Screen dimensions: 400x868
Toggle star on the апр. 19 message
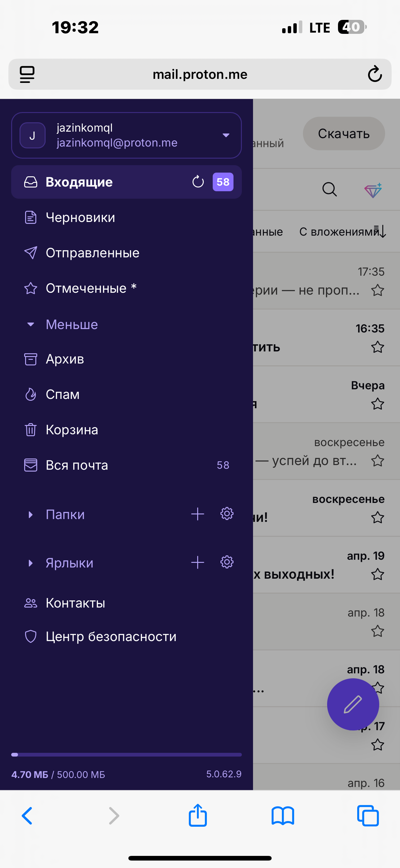(377, 574)
